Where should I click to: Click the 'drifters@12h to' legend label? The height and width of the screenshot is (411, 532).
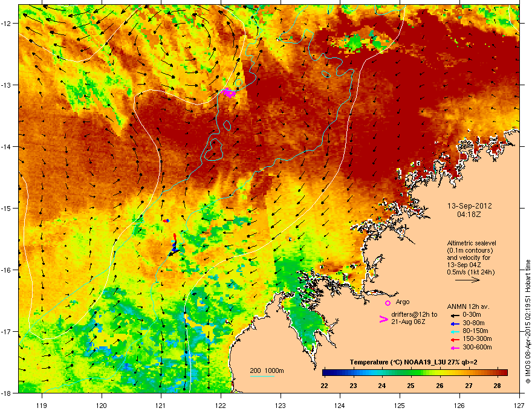click(414, 314)
